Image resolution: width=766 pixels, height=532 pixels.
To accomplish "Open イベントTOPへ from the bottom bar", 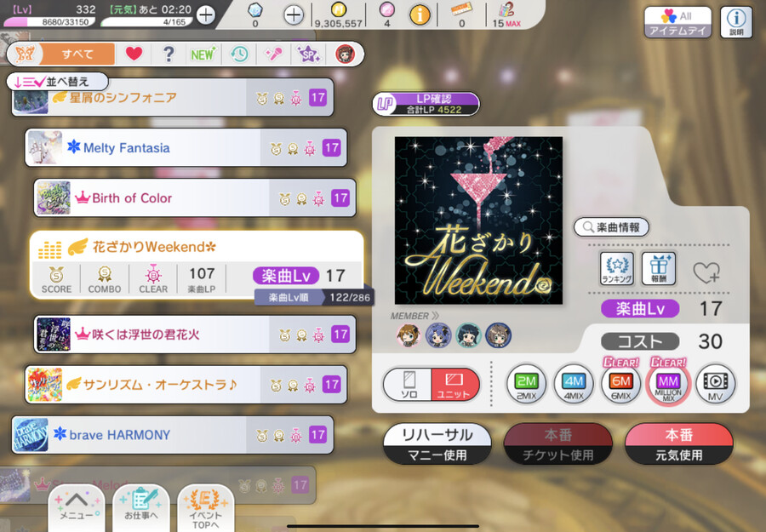I will pos(206,508).
